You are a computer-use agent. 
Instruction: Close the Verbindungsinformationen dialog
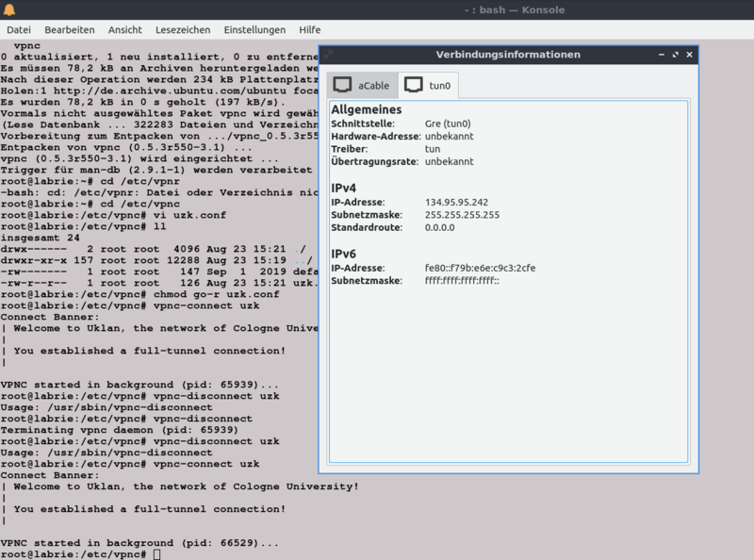(x=689, y=55)
